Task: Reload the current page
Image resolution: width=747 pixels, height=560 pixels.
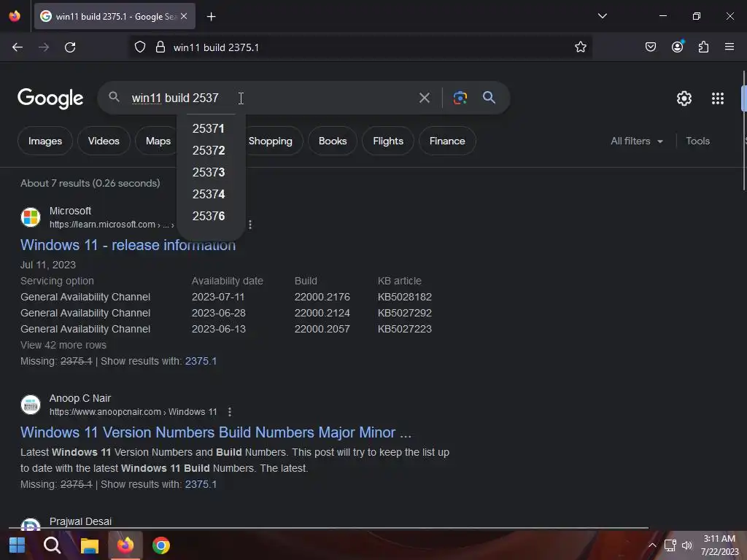Action: (70, 47)
